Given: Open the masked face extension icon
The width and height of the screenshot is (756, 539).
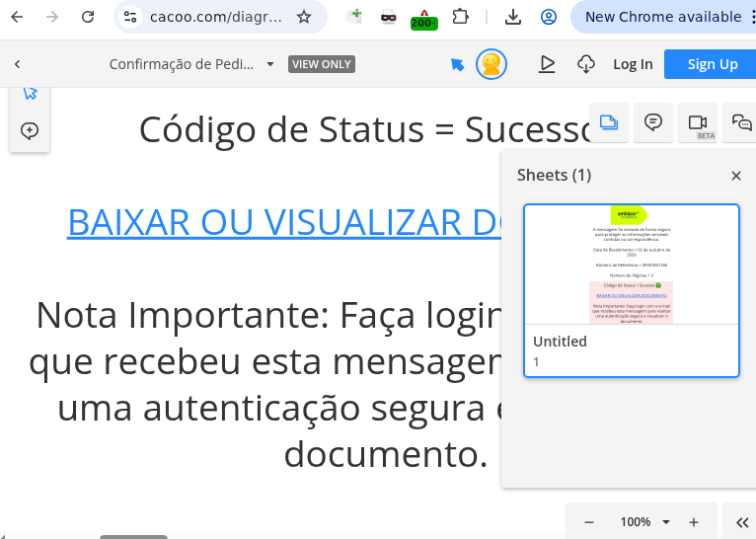Looking at the screenshot, I should coord(389,18).
